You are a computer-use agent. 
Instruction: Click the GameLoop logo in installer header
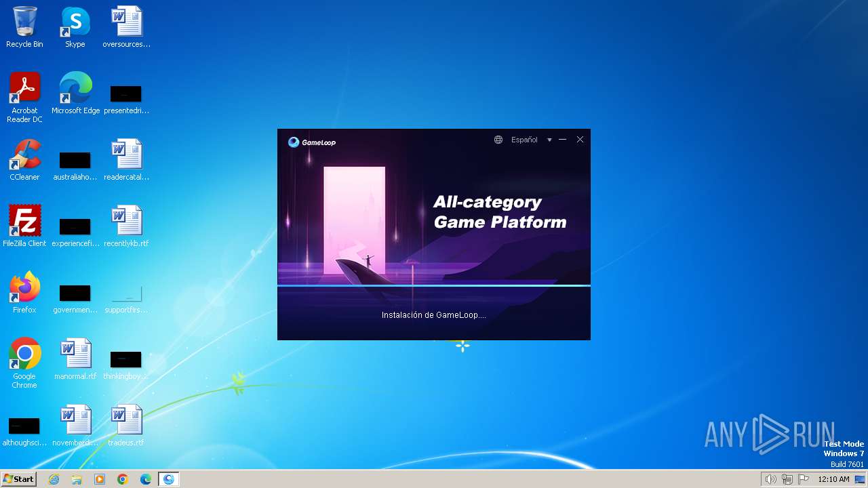point(312,142)
